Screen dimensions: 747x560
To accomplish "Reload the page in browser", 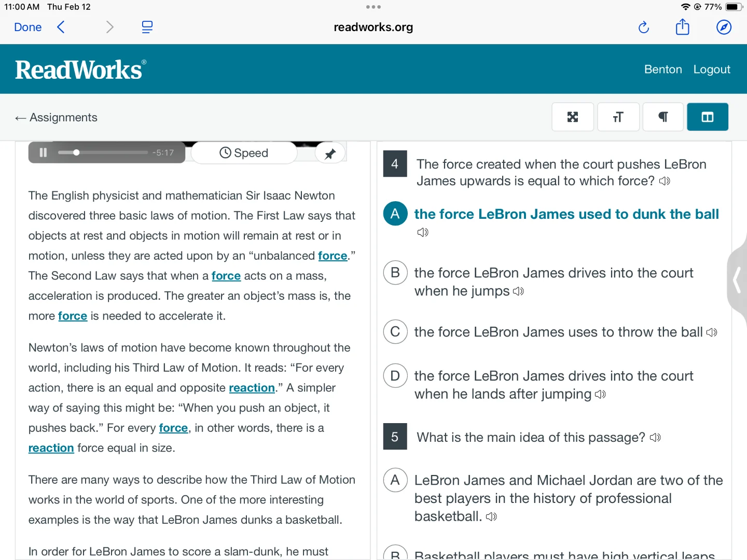I will (x=643, y=27).
